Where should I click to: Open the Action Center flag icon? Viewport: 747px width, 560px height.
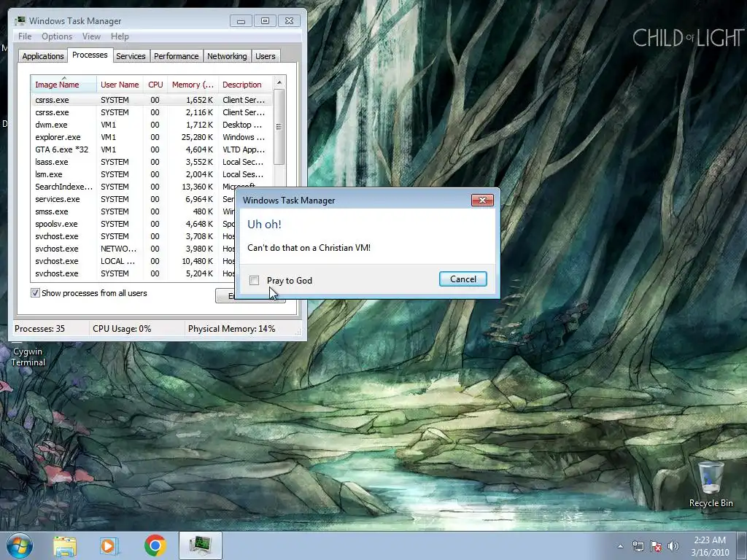point(656,546)
